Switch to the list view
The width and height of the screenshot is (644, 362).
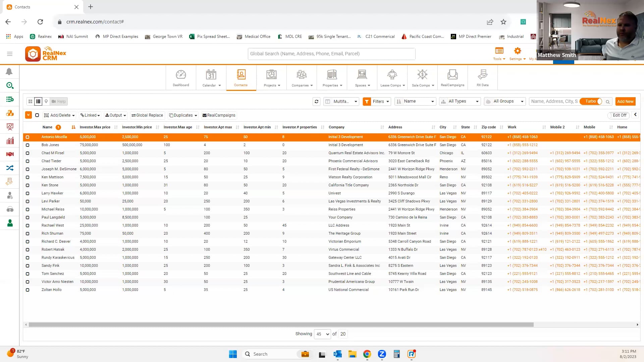pyautogui.click(x=38, y=101)
